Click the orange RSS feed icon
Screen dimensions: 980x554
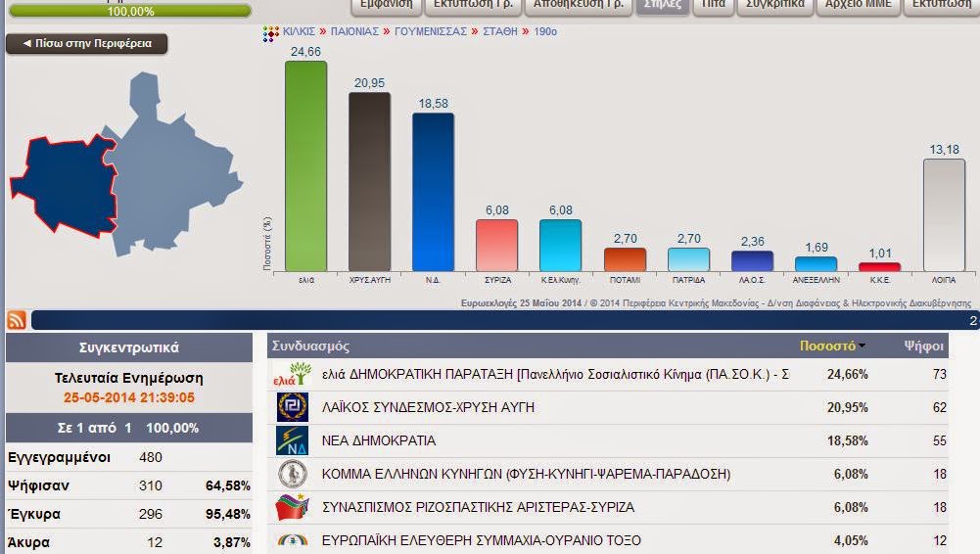point(17,320)
